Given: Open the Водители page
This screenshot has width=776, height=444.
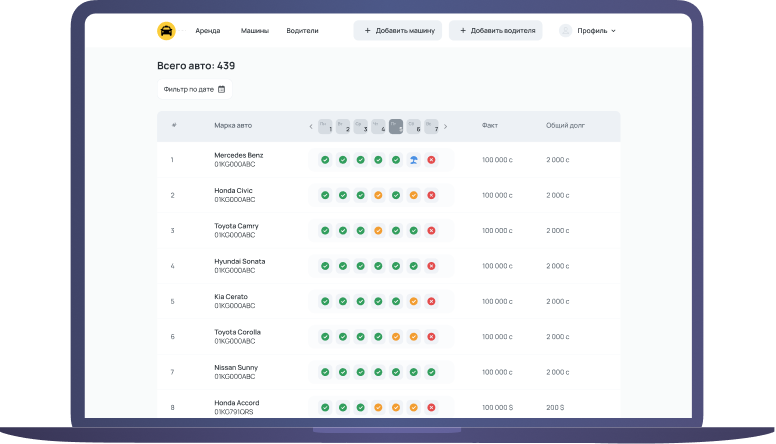Looking at the screenshot, I should (302, 31).
